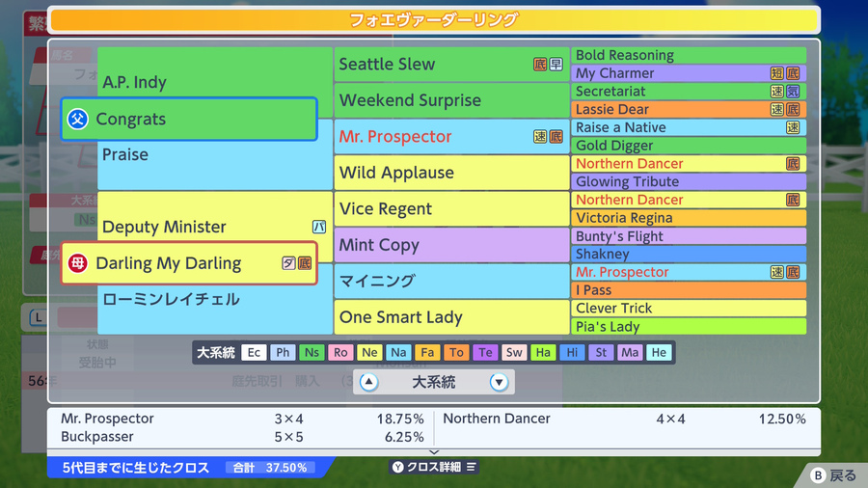Select the Ph lineage swatch
Viewport: 868px width, 488px height.
click(283, 352)
